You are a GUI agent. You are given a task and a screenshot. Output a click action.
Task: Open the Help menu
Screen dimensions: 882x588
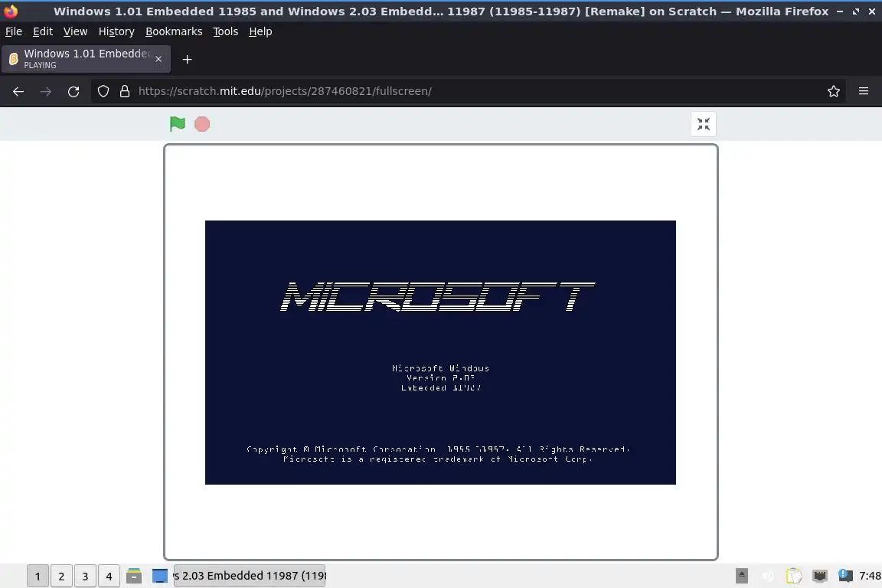[x=260, y=31]
